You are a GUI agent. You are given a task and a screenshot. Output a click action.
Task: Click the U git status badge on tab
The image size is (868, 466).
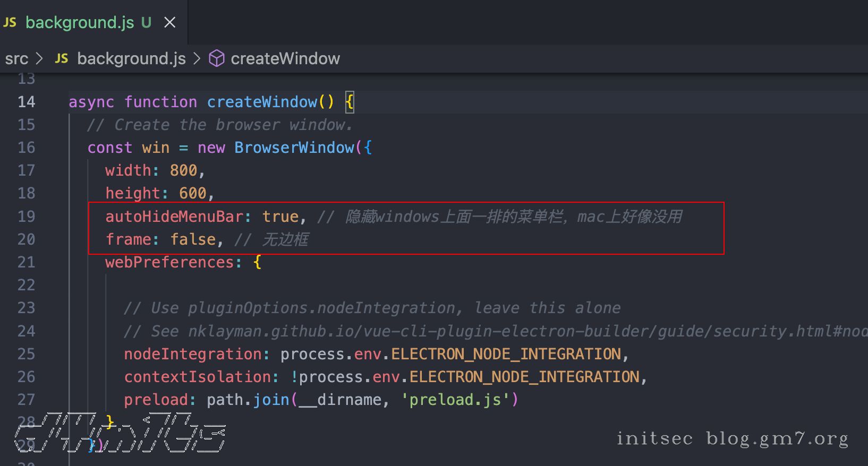tap(146, 22)
